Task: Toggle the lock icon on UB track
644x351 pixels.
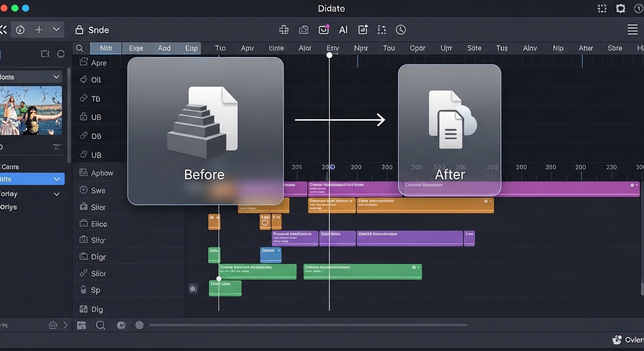Action: [x=83, y=117]
